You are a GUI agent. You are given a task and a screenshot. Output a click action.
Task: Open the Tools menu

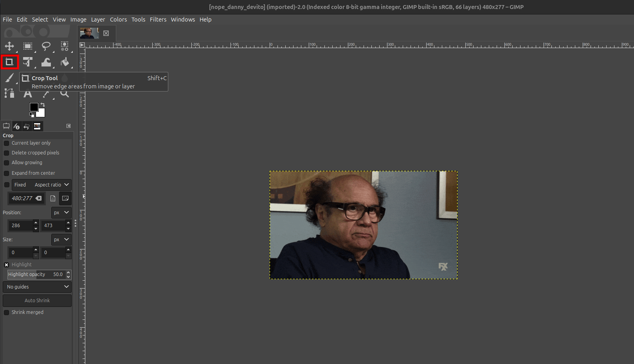[x=138, y=20]
